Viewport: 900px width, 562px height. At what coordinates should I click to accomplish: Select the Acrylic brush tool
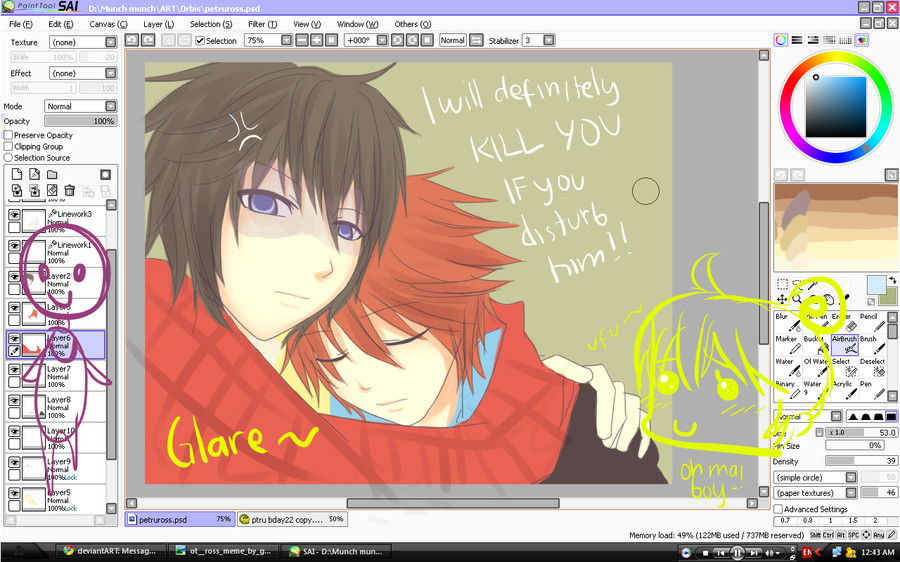click(844, 390)
